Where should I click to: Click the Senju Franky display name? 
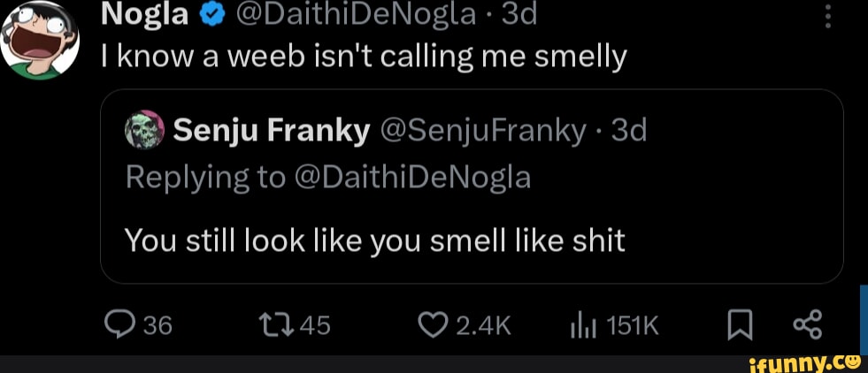pyautogui.click(x=272, y=132)
